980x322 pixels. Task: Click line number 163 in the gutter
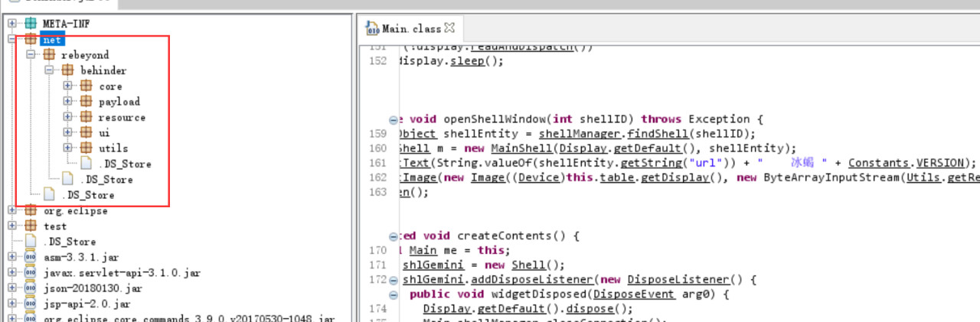coord(377,192)
